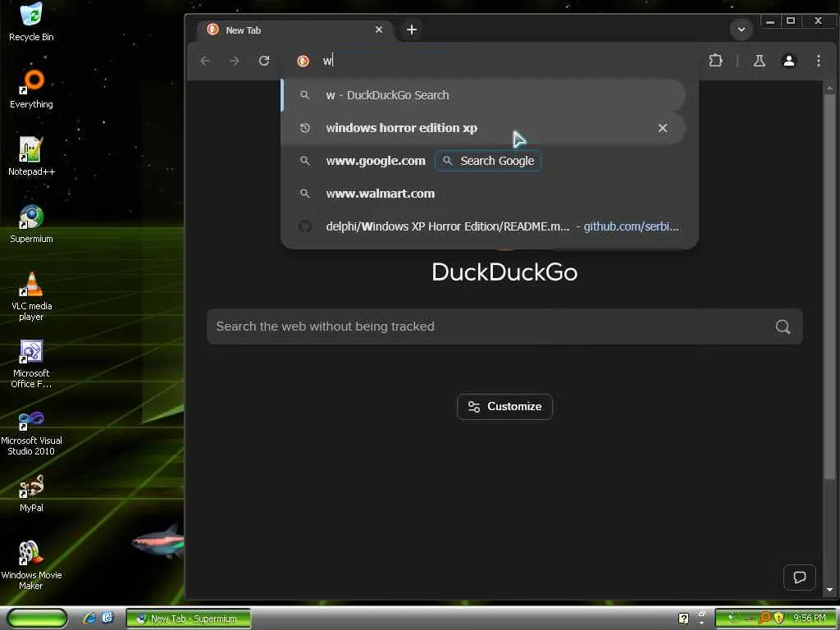The height and width of the screenshot is (630, 840).
Task: Launch Internet Explorer from quick launch
Action: (89, 619)
